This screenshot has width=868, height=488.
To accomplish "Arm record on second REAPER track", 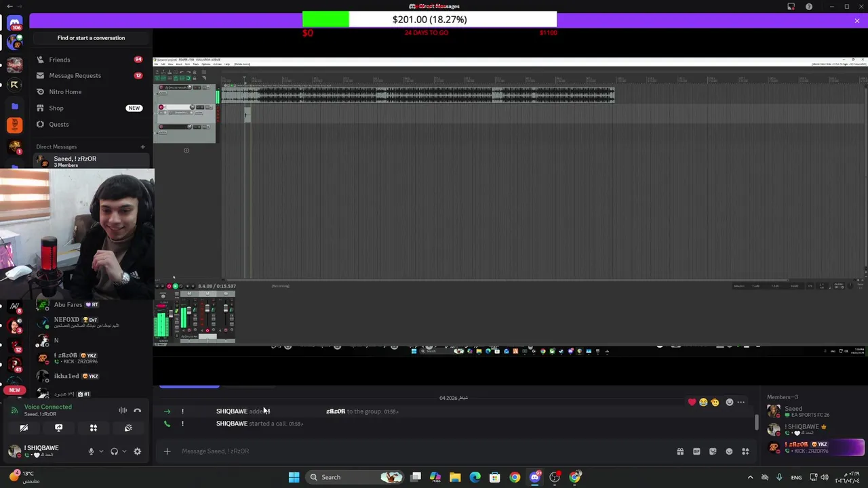I will click(161, 107).
